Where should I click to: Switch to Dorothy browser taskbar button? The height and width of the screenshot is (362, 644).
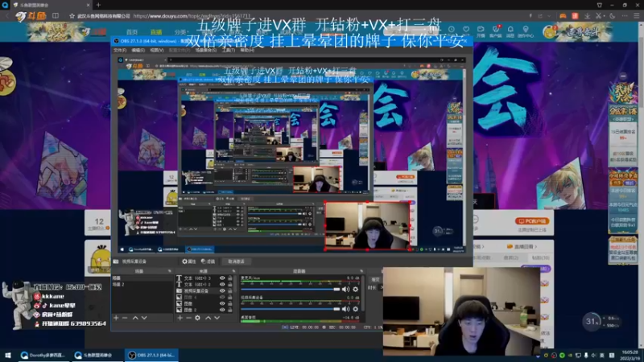pos(43,355)
